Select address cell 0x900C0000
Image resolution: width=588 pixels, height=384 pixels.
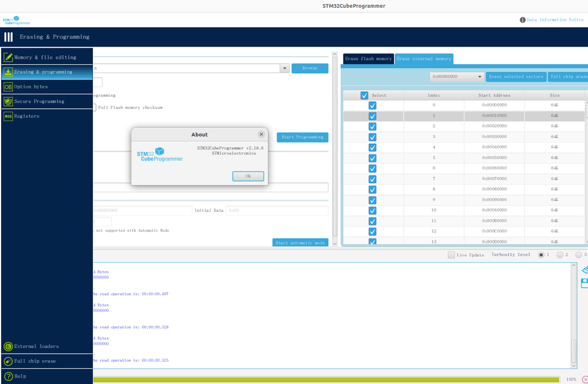[494, 231]
